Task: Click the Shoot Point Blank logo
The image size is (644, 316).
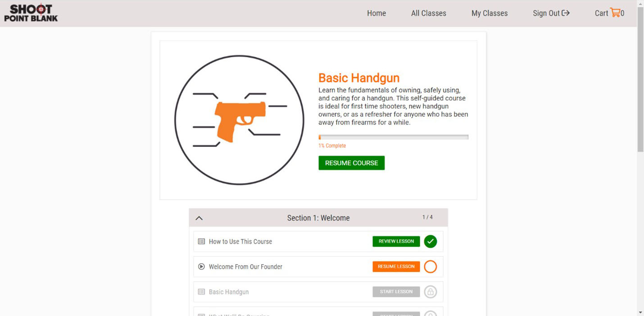Action: click(31, 13)
